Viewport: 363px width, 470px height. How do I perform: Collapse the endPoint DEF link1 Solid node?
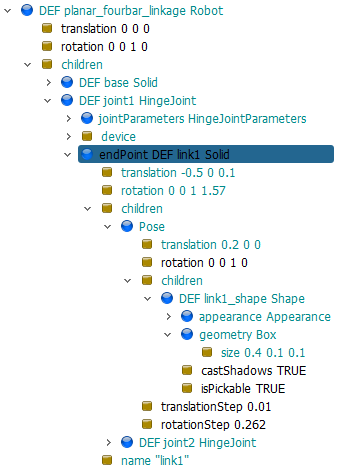(68, 155)
